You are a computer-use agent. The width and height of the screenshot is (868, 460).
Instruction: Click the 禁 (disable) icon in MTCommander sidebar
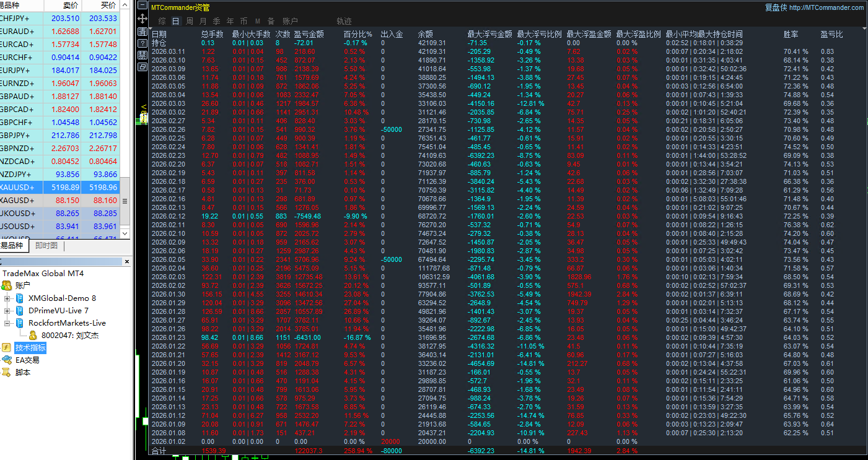[x=142, y=54]
